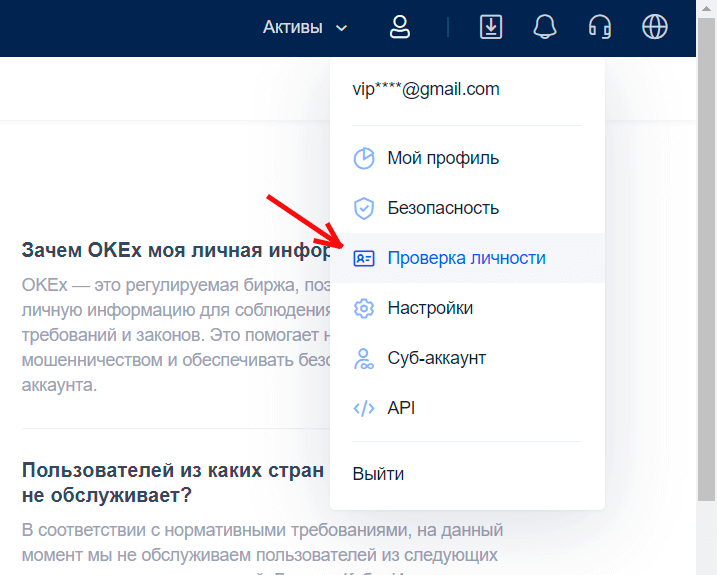The image size is (717, 575).
Task: Open support headset icon
Action: [599, 27]
